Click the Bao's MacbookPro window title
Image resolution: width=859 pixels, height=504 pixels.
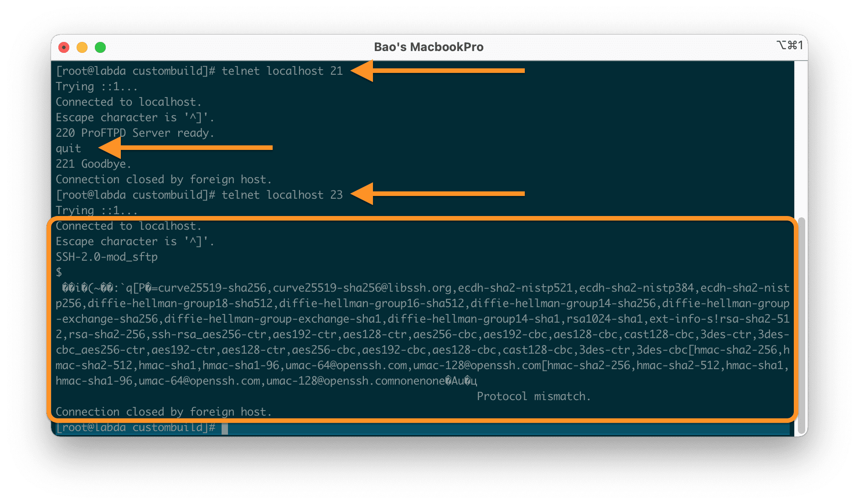pos(429,47)
